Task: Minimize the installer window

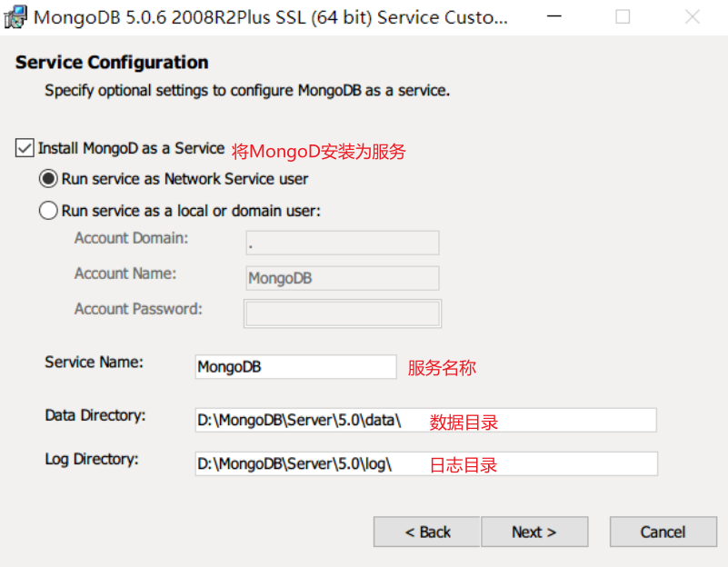Action: [x=553, y=16]
